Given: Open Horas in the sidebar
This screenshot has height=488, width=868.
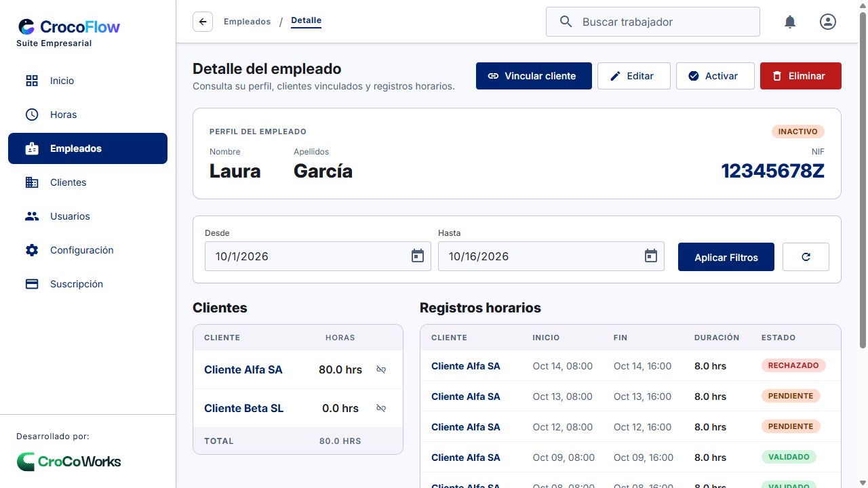Looking at the screenshot, I should pos(87,115).
